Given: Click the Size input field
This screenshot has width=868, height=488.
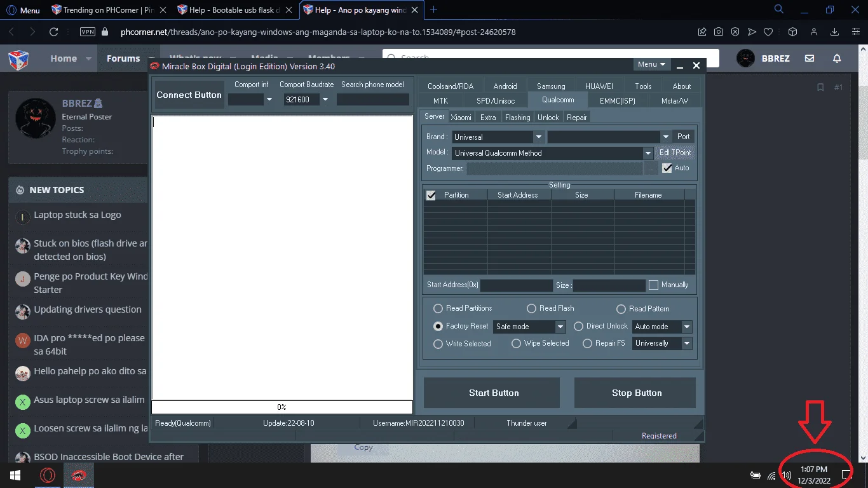Looking at the screenshot, I should point(609,286).
